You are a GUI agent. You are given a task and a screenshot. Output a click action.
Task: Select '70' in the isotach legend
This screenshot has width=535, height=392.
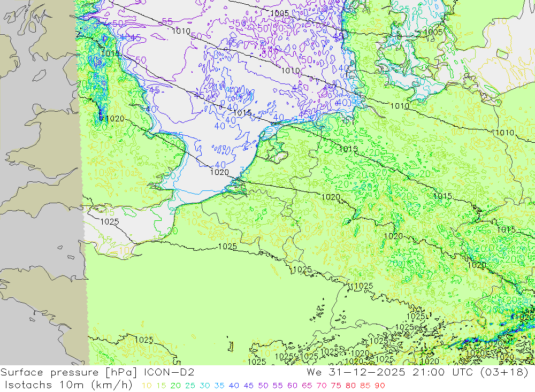pyautogui.click(x=322, y=386)
